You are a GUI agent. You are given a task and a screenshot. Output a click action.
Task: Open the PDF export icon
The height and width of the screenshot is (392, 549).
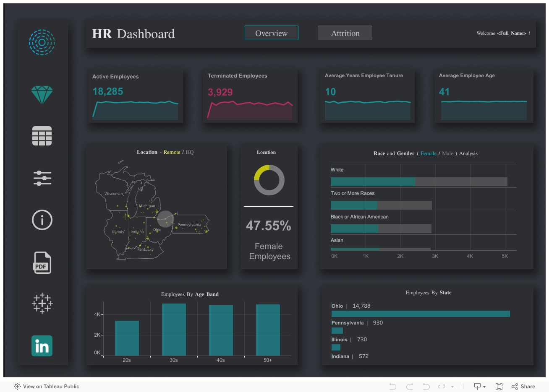click(42, 262)
